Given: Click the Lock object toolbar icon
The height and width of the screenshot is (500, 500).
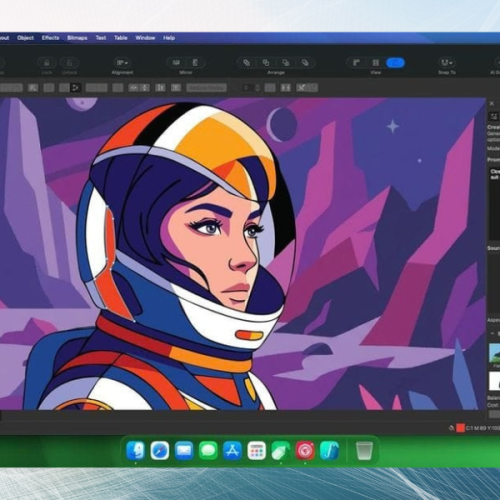Looking at the screenshot, I should tap(47, 63).
